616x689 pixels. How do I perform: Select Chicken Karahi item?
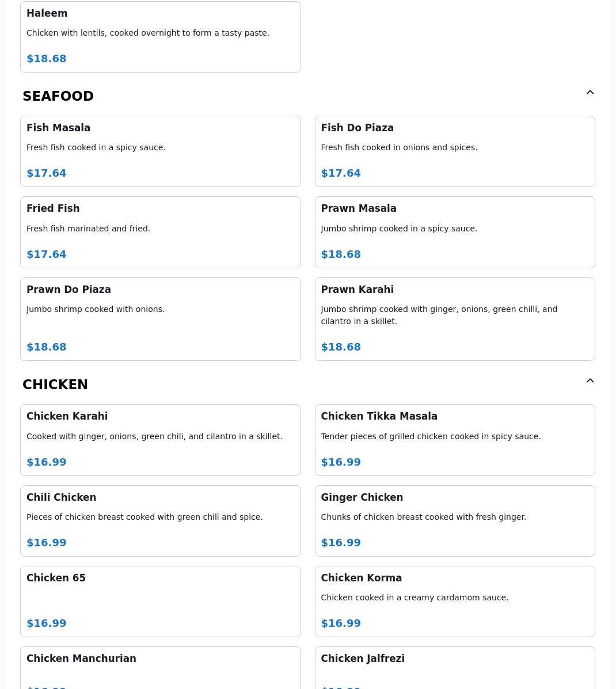[x=160, y=440]
